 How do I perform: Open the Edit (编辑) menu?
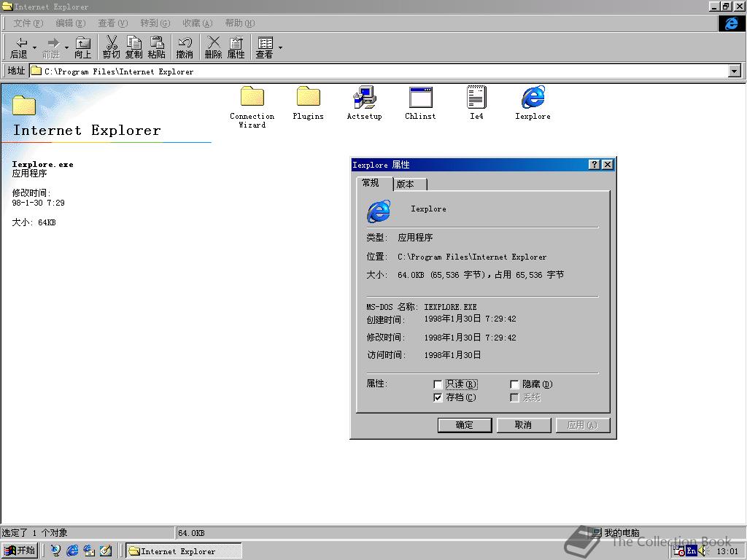click(71, 23)
